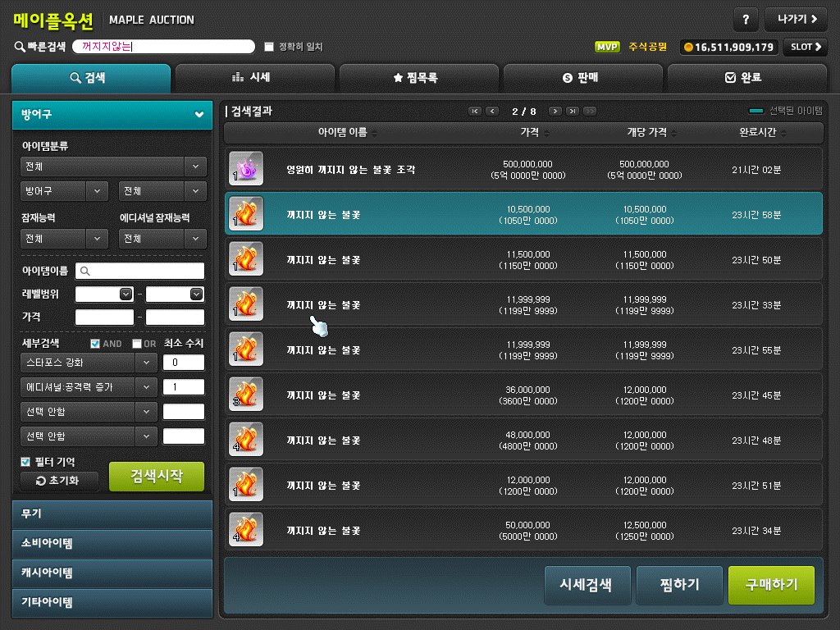The width and height of the screenshot is (840, 630).
Task: Switch to the 시세 market price tab
Action: pyautogui.click(x=255, y=78)
